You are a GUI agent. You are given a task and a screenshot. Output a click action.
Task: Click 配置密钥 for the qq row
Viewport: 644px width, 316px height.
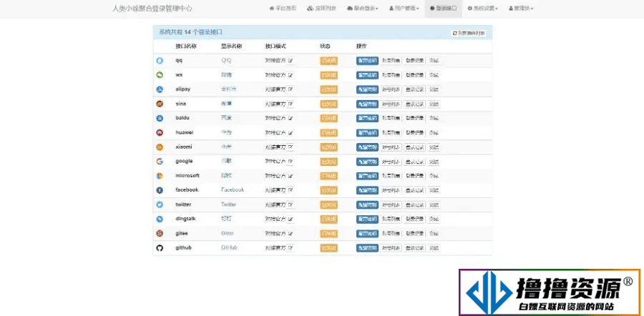click(367, 61)
